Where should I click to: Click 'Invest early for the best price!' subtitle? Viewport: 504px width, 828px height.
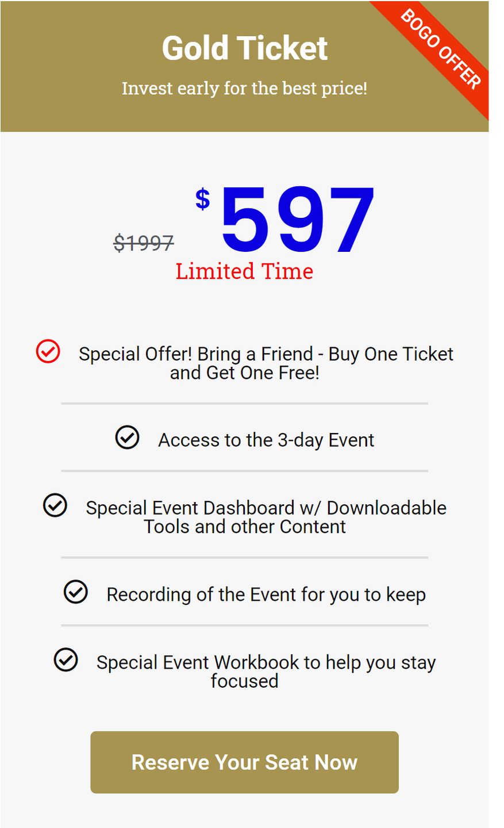click(x=244, y=89)
